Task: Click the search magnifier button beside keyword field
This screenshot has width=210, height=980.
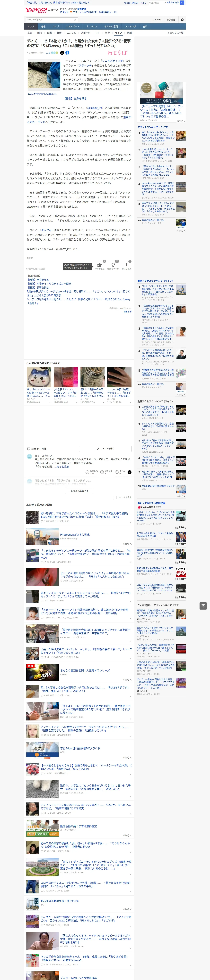Action: (75, 19)
